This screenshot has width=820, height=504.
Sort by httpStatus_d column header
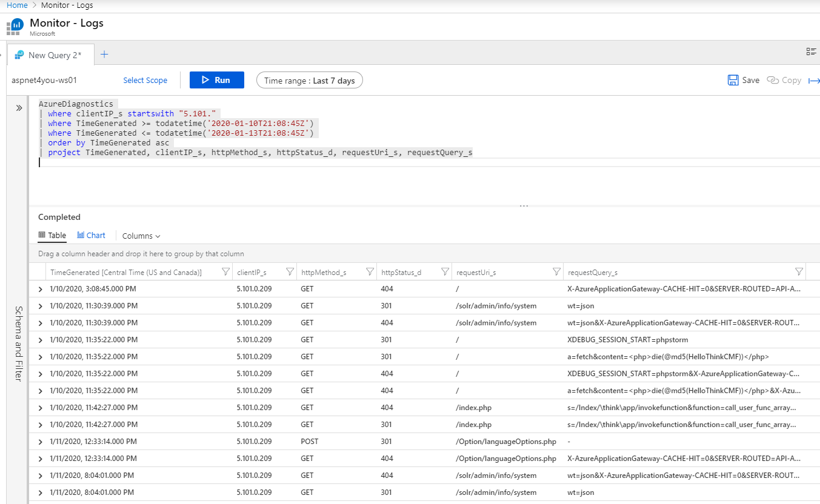(x=401, y=273)
